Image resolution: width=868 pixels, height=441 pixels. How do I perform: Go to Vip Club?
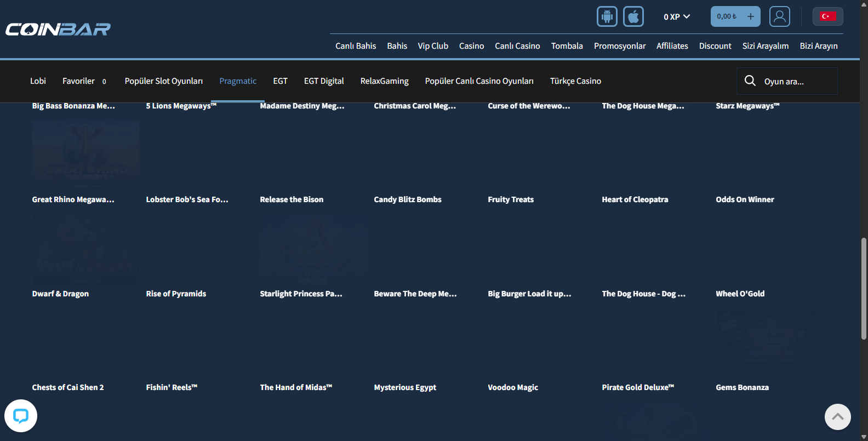pyautogui.click(x=433, y=46)
